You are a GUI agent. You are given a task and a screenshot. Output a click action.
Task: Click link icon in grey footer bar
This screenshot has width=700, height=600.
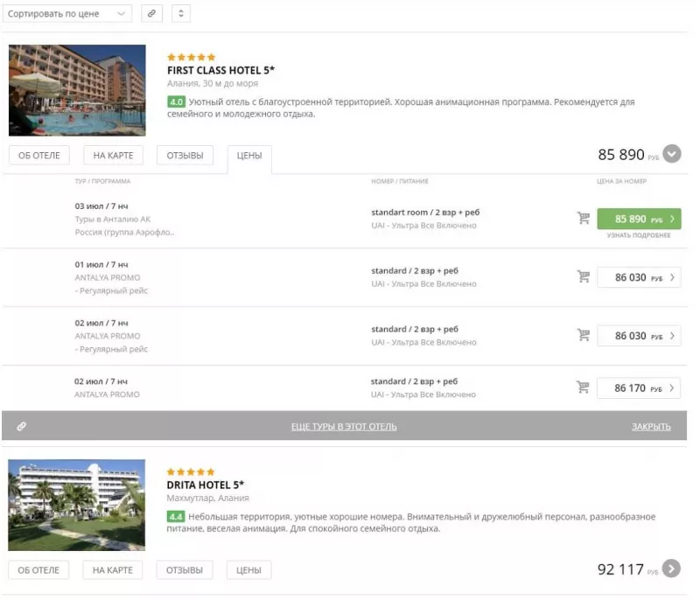21,427
